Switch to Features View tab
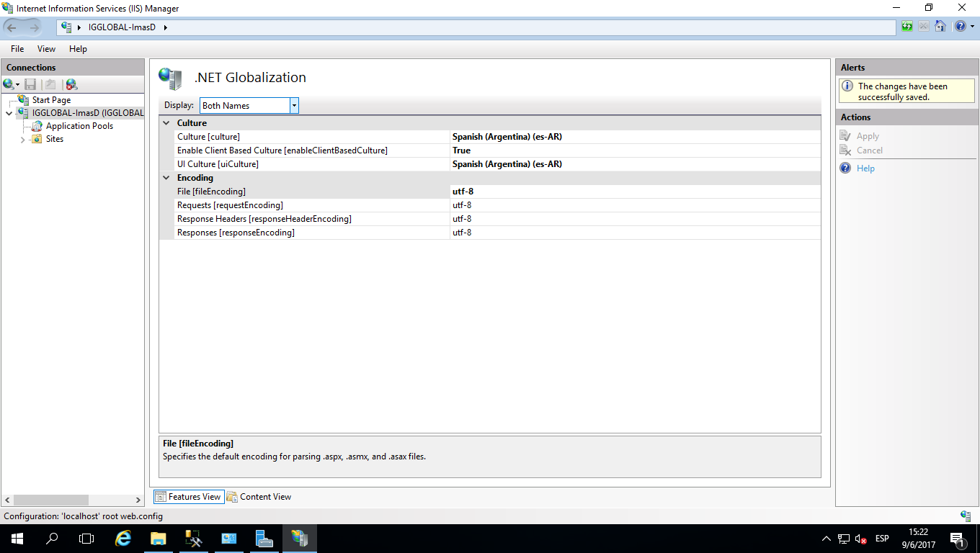 (187, 496)
